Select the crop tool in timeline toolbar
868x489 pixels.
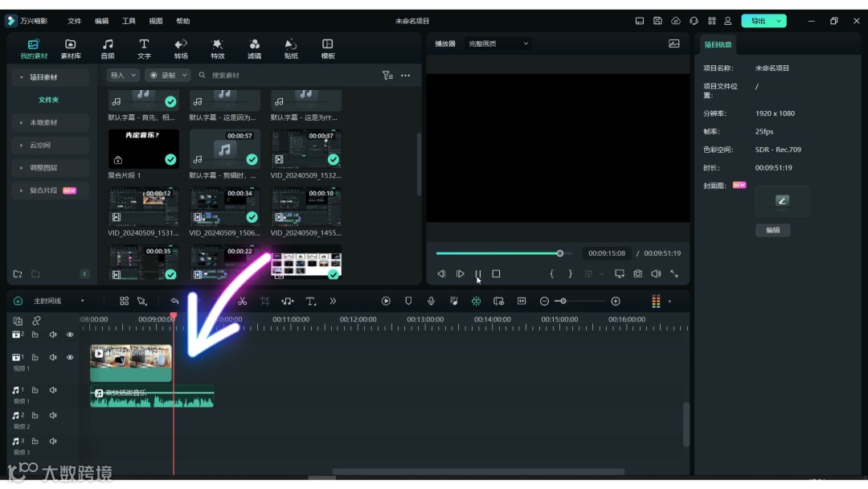(x=264, y=301)
